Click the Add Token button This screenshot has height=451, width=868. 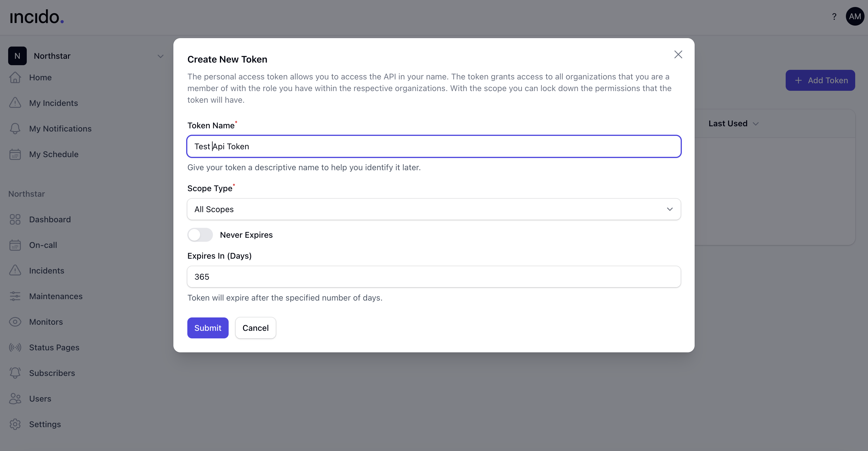[820, 80]
